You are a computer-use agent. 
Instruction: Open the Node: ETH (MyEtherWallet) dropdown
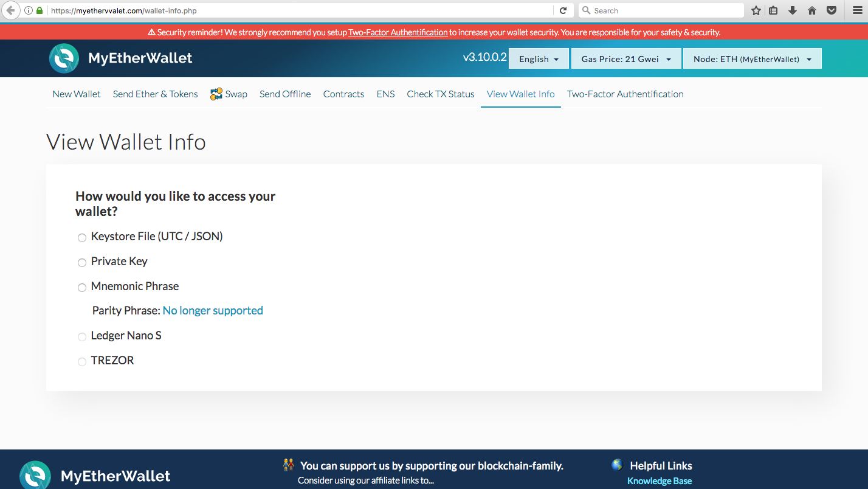753,59
